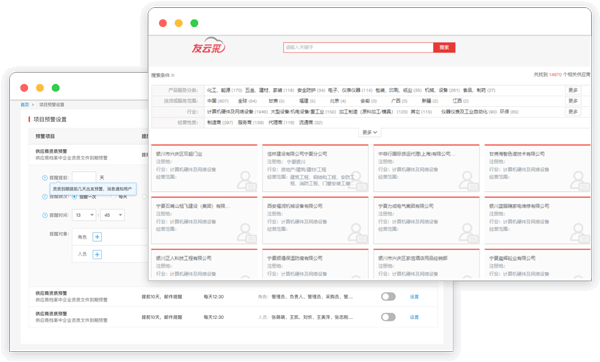600x362 pixels.
Task: Open contact card icon for 西安福润机械设备有限公司
Action: 357,233
